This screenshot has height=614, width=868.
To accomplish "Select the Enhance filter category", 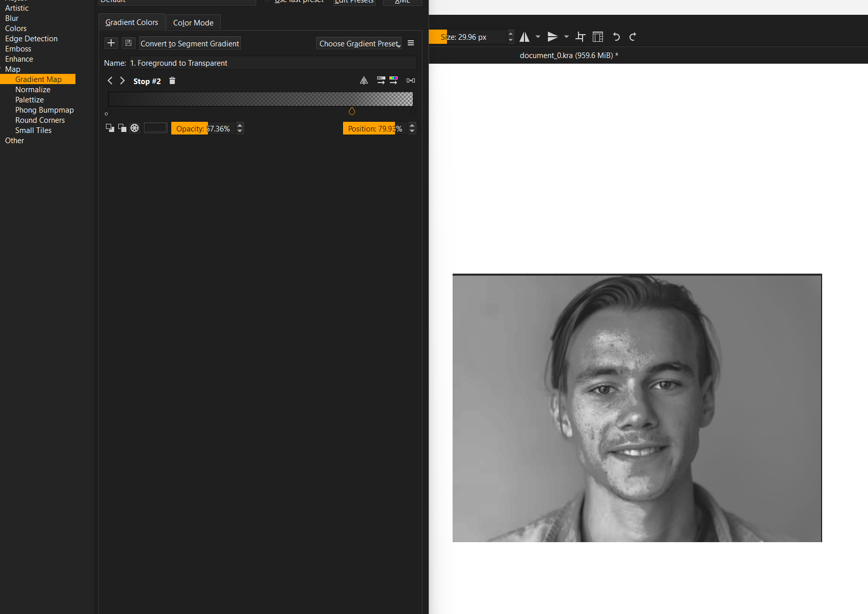I will coord(19,59).
